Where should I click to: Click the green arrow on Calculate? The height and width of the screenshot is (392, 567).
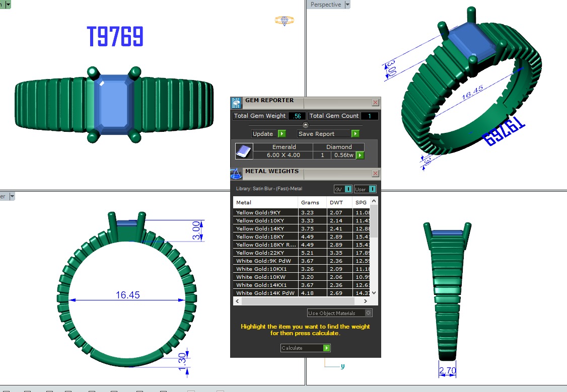click(x=326, y=348)
